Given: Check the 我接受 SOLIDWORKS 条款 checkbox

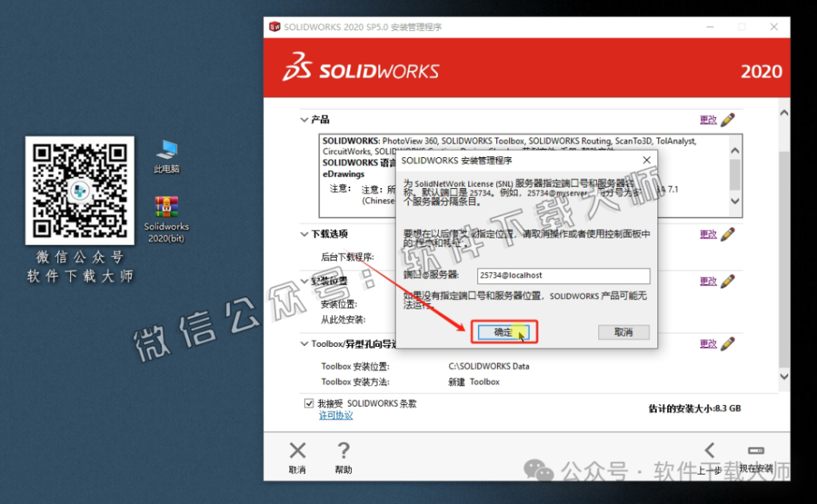Looking at the screenshot, I should pyautogui.click(x=309, y=403).
